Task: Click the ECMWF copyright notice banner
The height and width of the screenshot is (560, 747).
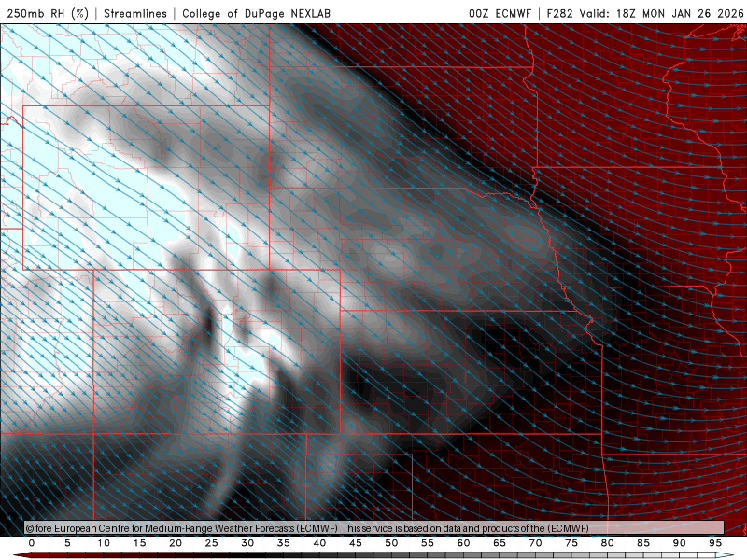Action: point(374,527)
